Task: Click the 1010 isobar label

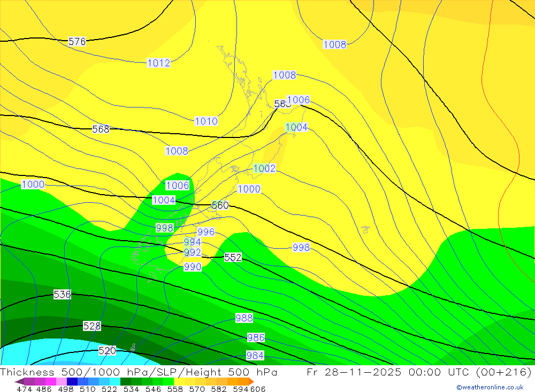Action: click(x=206, y=121)
